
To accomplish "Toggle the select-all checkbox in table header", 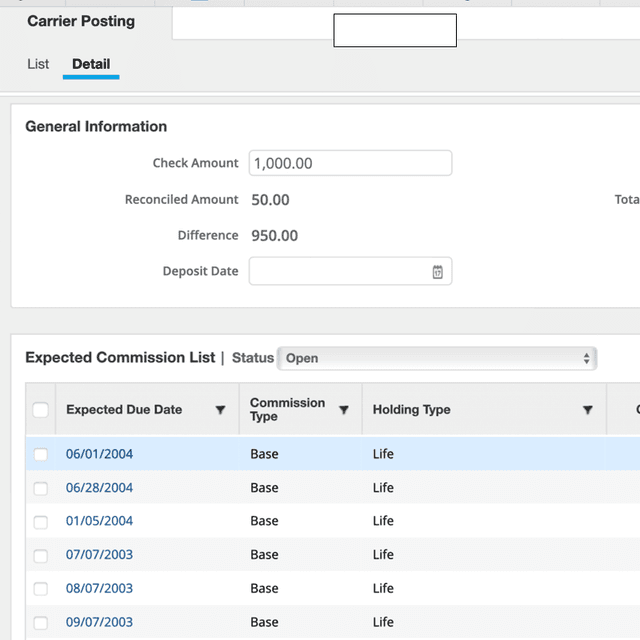I will pyautogui.click(x=40, y=410).
